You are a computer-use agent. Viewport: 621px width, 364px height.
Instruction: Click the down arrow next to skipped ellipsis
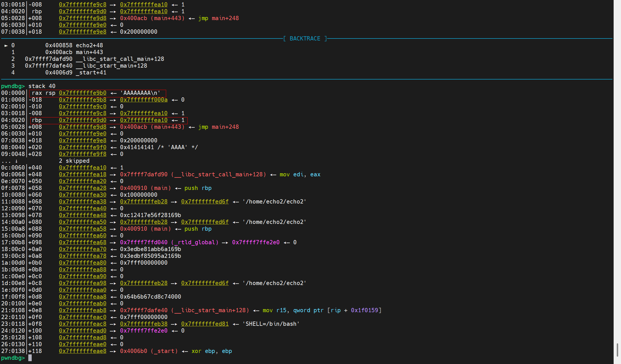(x=16, y=161)
